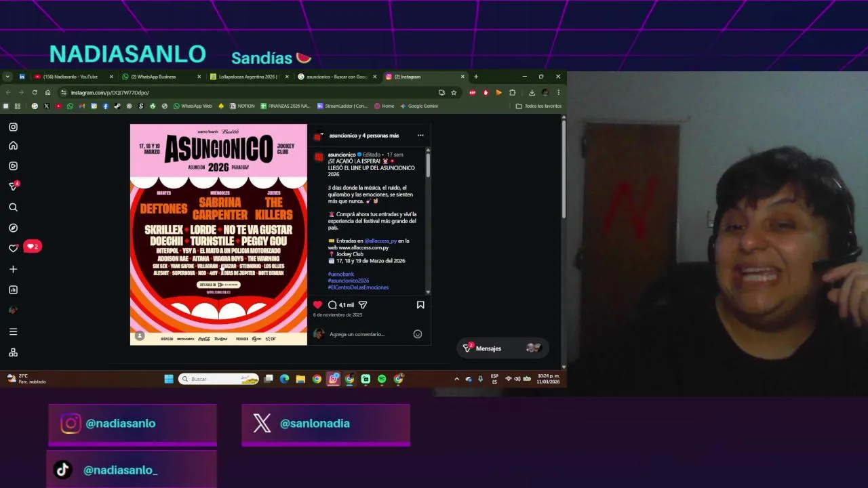Open Reels from the Instagram sidebar
868x488 pixels.
tap(13, 166)
